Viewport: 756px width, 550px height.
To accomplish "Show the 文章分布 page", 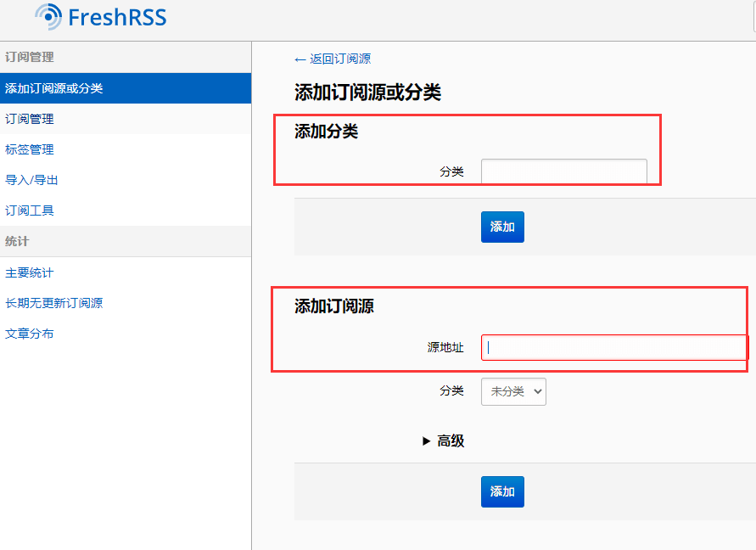I will 30,334.
